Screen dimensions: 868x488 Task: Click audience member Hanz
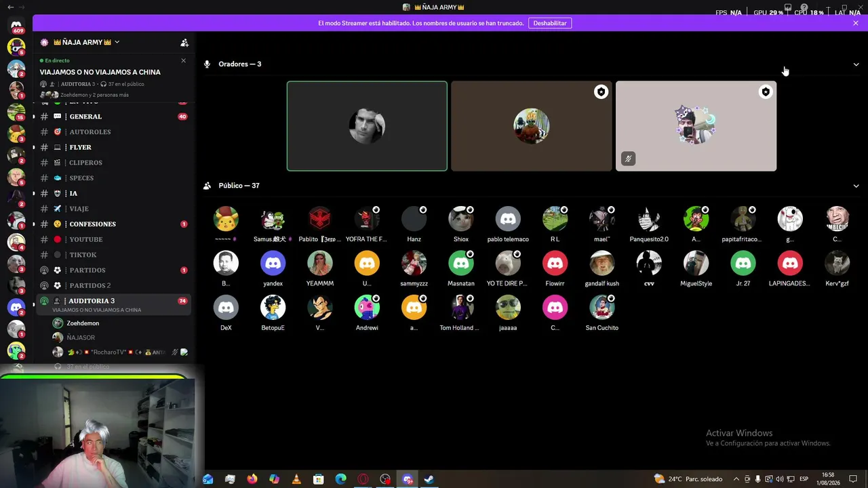pos(414,224)
